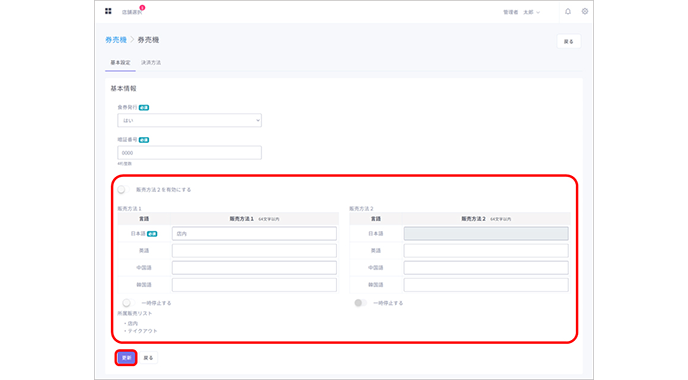Click the 所属販売リスト label
688x380 pixels.
point(135,313)
